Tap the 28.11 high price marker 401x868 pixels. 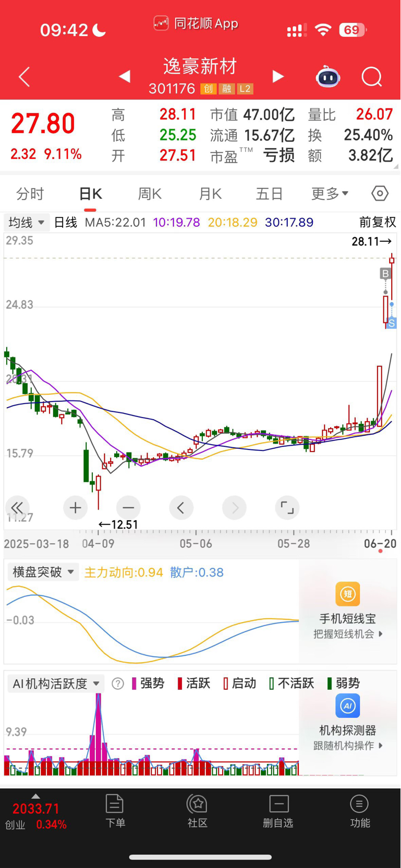371,241
